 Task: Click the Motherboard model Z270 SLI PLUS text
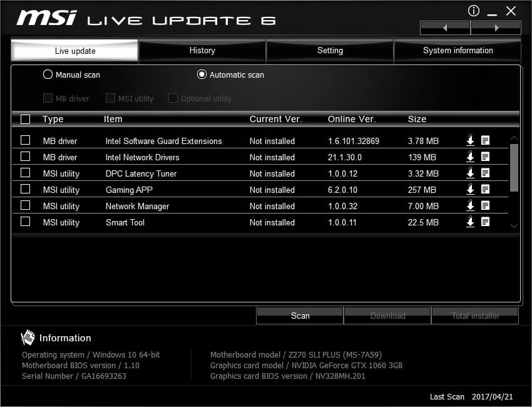pyautogui.click(x=296, y=355)
